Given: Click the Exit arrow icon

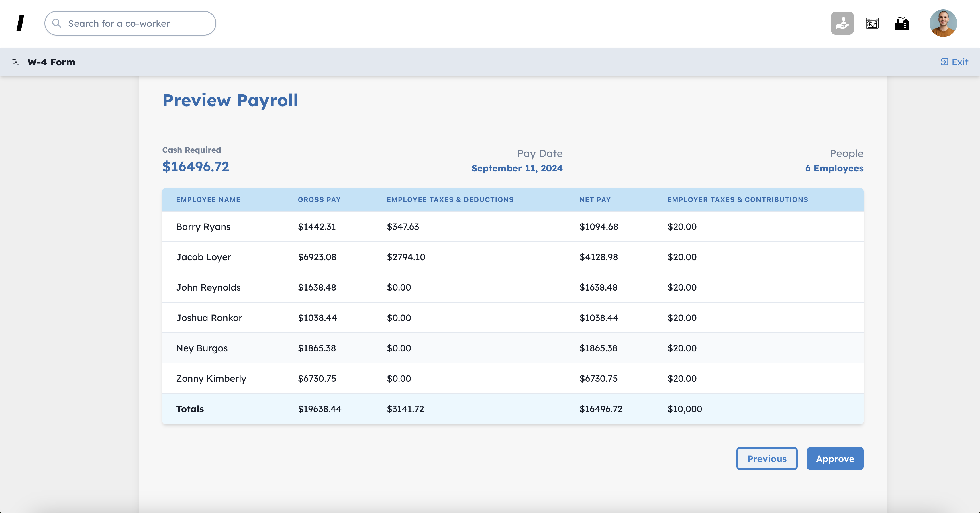Looking at the screenshot, I should [x=944, y=62].
